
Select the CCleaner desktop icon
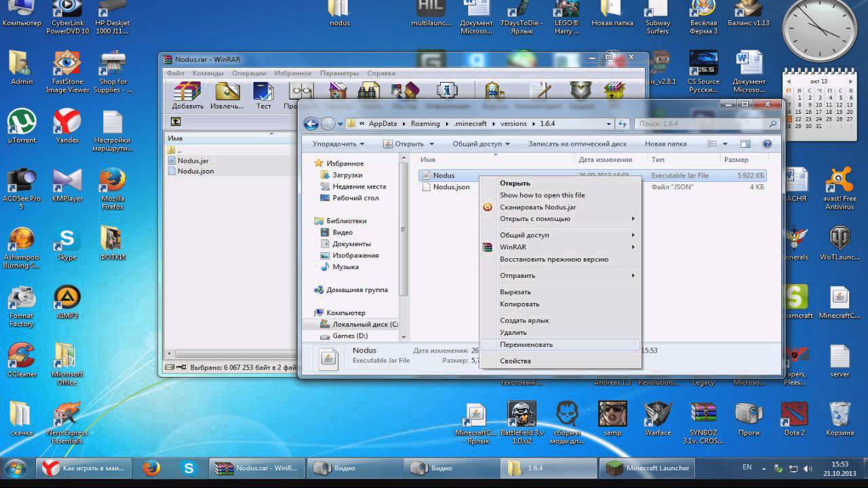coord(22,360)
